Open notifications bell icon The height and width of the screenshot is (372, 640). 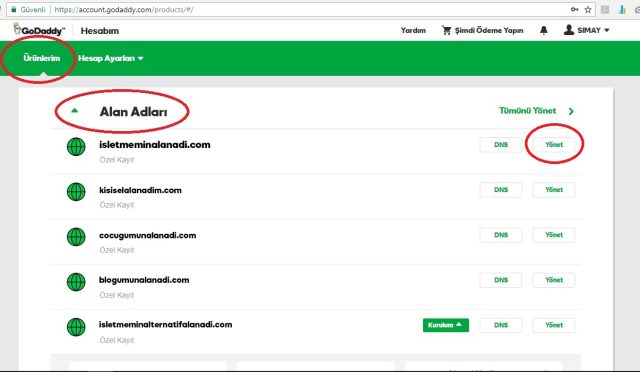click(x=544, y=30)
